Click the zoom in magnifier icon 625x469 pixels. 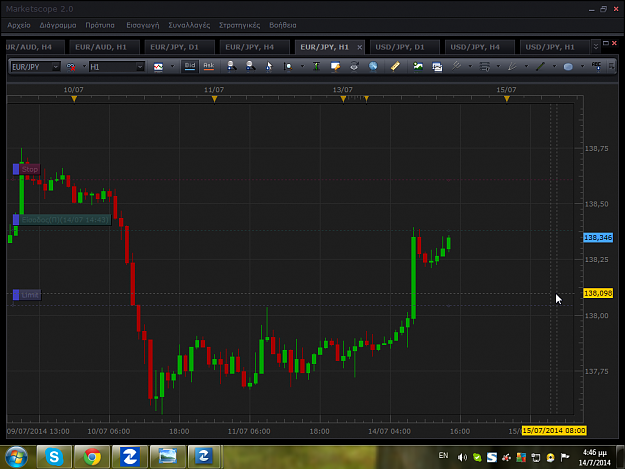click(232, 66)
